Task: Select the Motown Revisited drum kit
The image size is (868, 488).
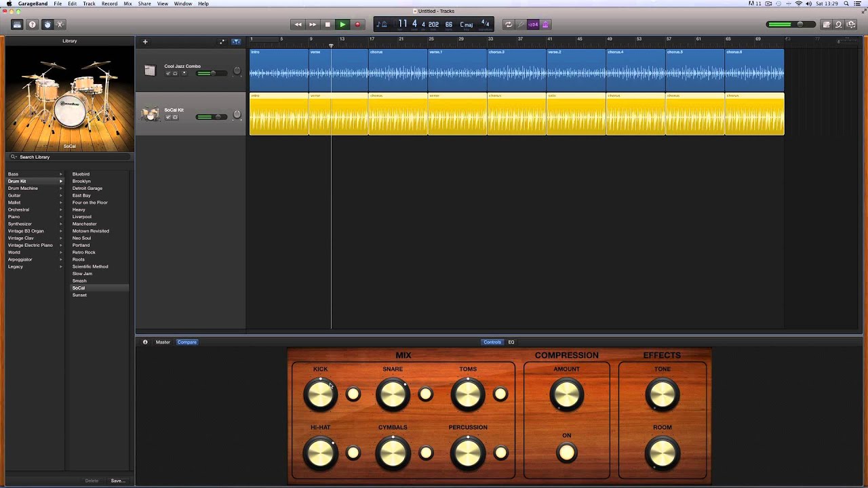Action: pyautogui.click(x=90, y=231)
